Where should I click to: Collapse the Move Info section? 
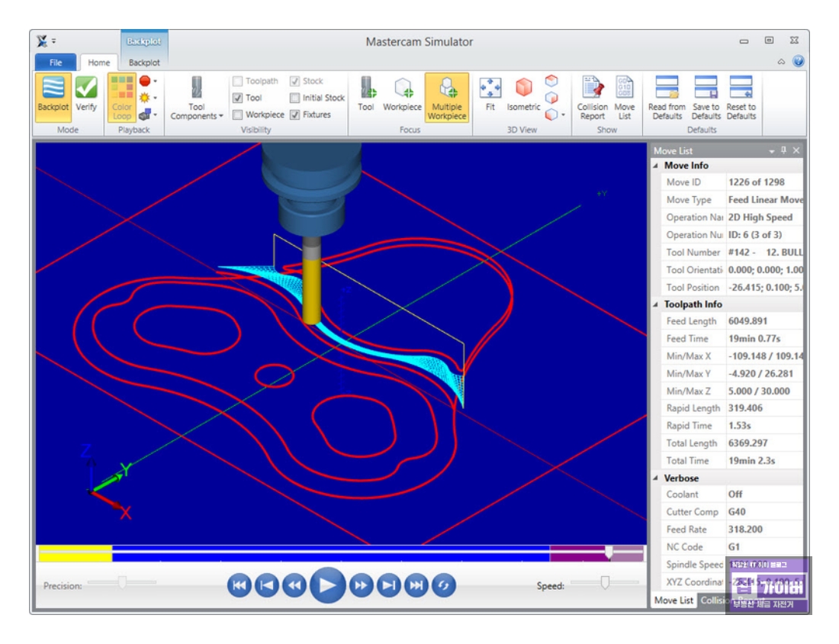[x=656, y=166]
